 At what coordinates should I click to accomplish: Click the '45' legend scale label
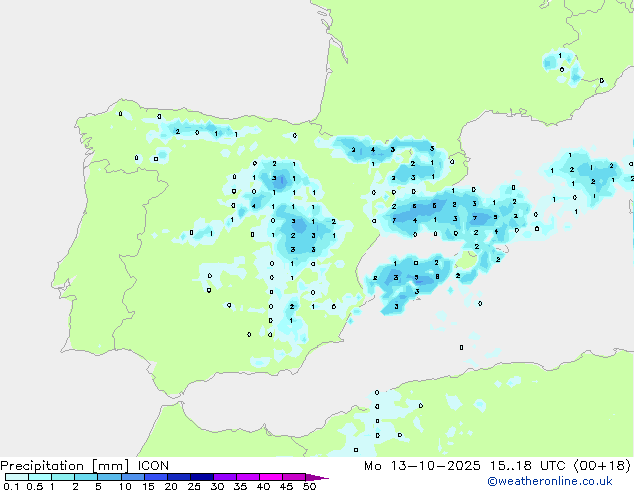pos(286,486)
